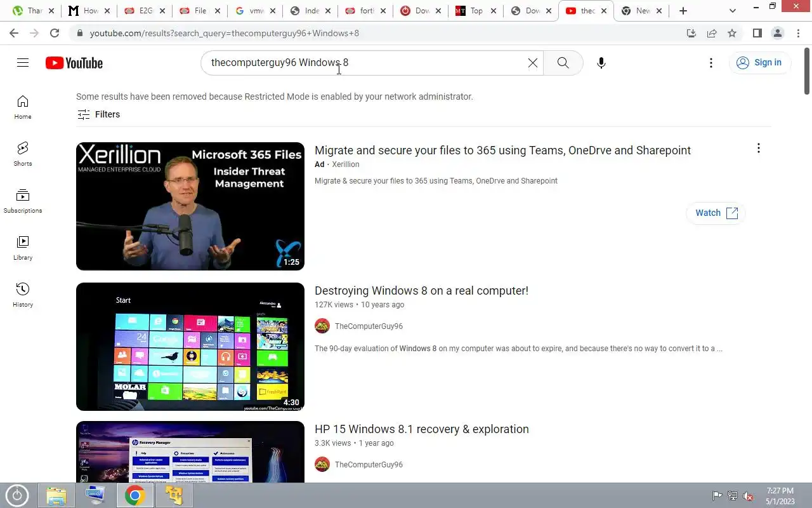
Task: Open HP 15 Windows 8.1 video thumbnail
Action: click(x=190, y=451)
